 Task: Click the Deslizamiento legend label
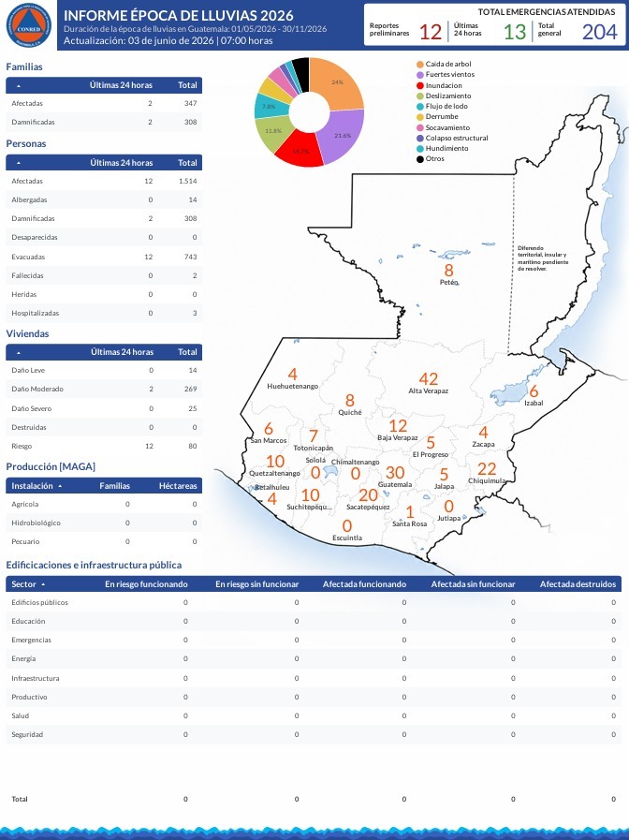tap(448, 96)
